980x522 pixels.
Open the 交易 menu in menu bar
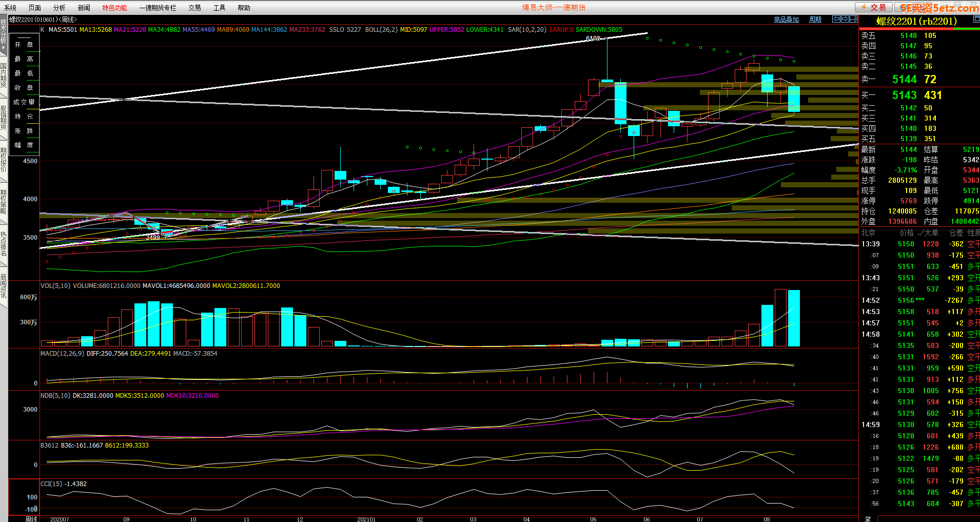coord(194,8)
